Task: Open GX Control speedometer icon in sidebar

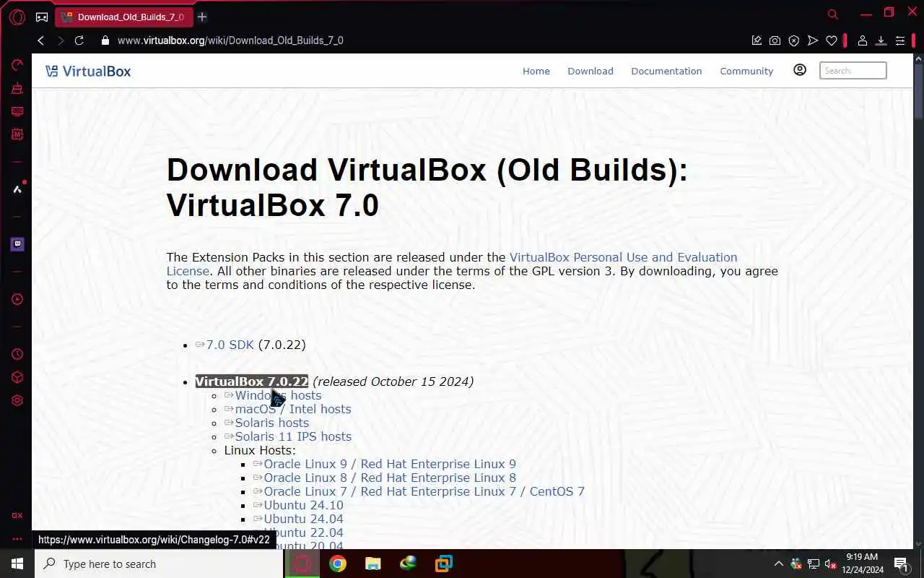Action: click(17, 66)
